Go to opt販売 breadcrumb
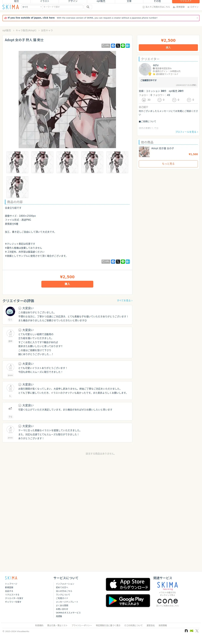The width and height of the screenshot is (202, 644). coord(7,30)
